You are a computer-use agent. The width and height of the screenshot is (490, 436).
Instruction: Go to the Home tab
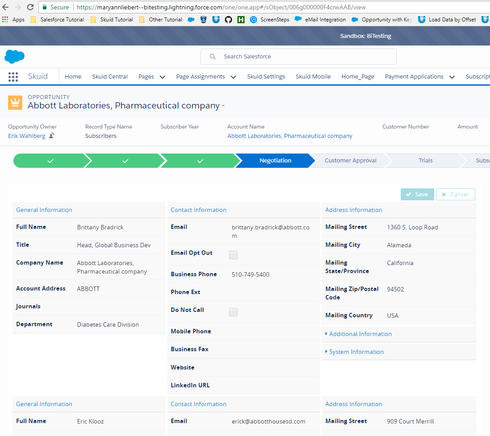(x=73, y=77)
